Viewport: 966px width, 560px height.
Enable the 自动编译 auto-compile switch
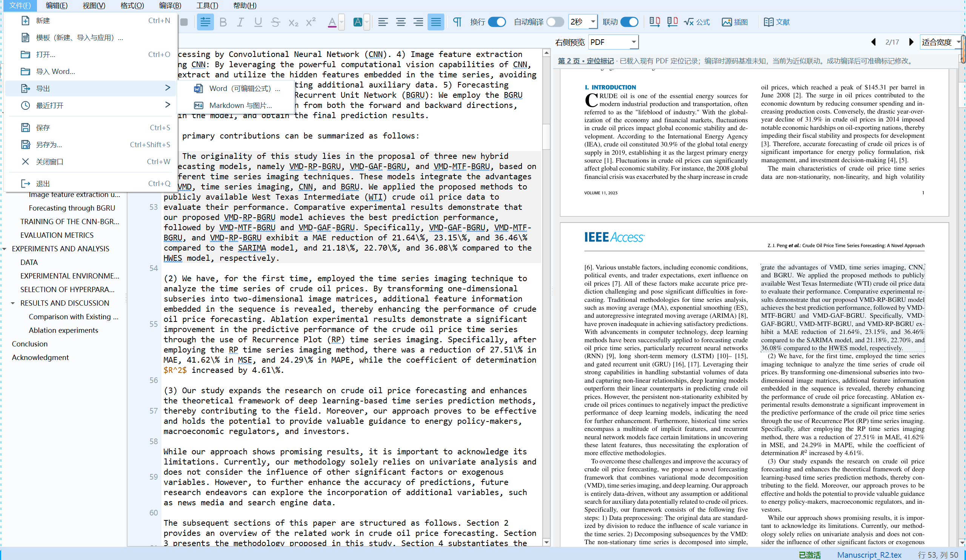click(555, 22)
